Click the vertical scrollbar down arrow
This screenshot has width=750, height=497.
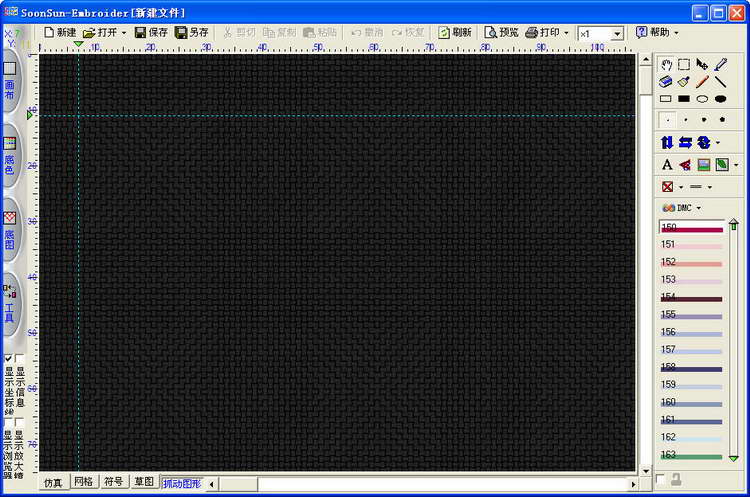point(646,471)
